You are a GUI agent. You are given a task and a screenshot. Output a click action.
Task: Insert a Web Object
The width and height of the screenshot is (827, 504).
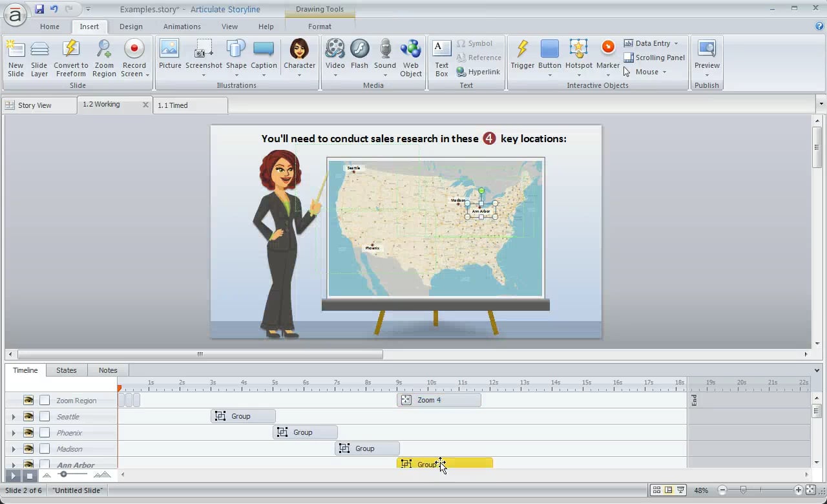pyautogui.click(x=411, y=58)
